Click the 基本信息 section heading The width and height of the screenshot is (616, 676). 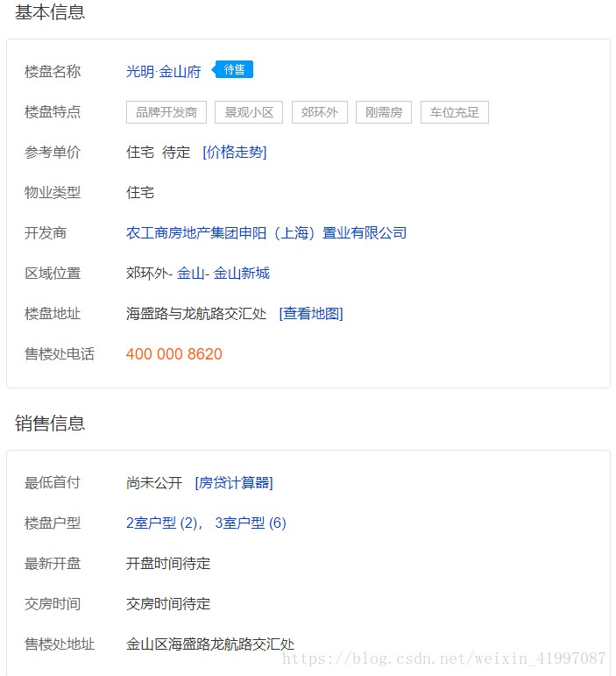coord(50,12)
